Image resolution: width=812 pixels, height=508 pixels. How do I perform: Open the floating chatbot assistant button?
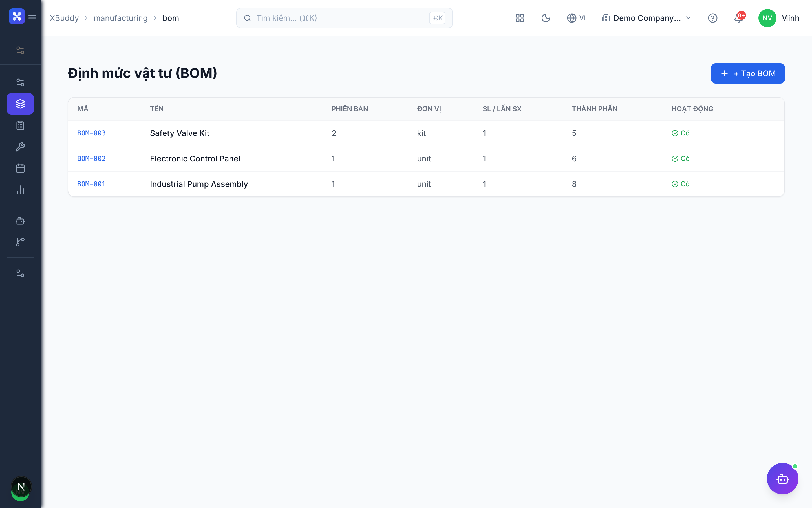pos(782,478)
